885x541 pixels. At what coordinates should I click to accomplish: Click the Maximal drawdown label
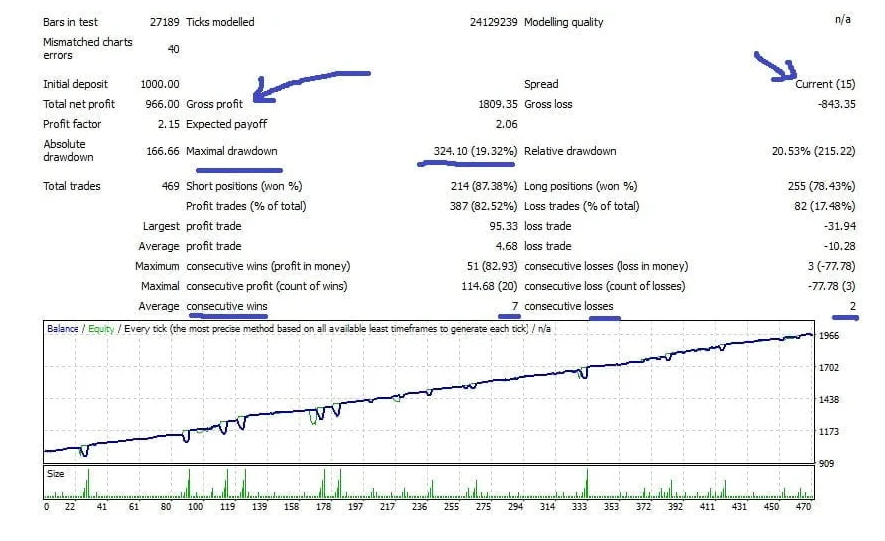click(231, 151)
